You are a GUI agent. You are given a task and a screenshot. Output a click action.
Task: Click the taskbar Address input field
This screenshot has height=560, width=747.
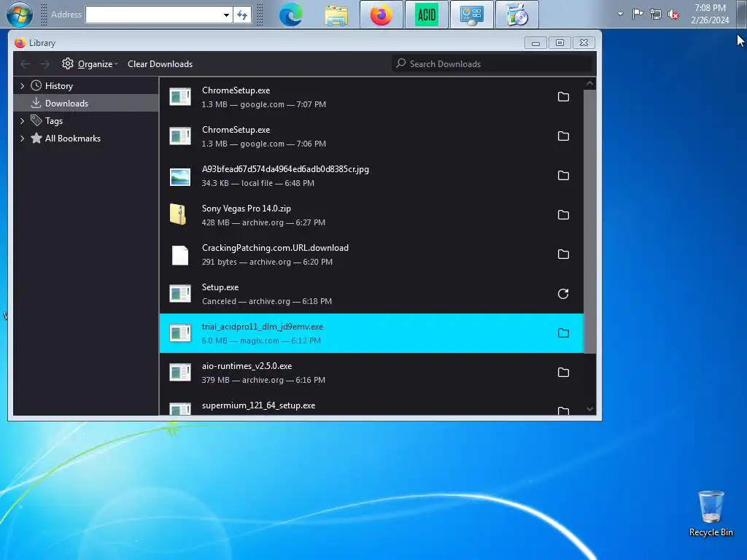154,15
